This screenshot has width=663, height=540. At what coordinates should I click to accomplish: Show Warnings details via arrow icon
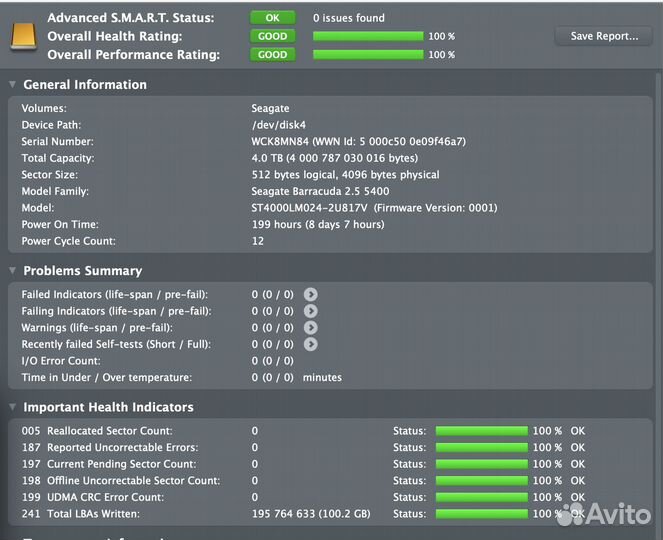click(x=311, y=328)
